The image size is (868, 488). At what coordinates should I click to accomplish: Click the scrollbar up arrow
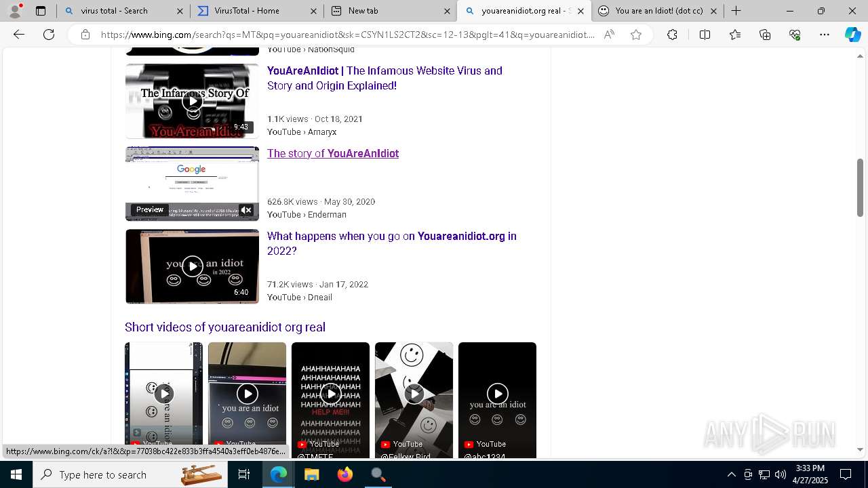pos(860,56)
